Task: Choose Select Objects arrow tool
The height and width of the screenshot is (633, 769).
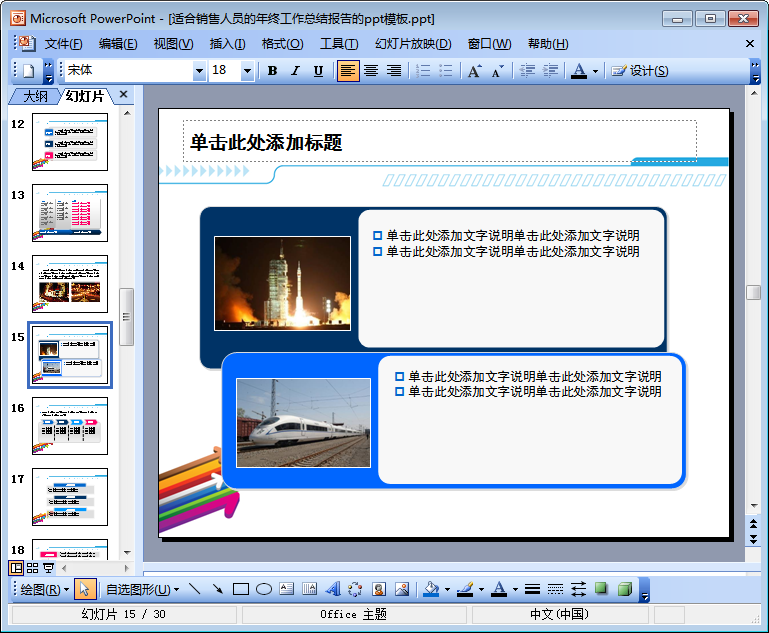Action: [84, 589]
